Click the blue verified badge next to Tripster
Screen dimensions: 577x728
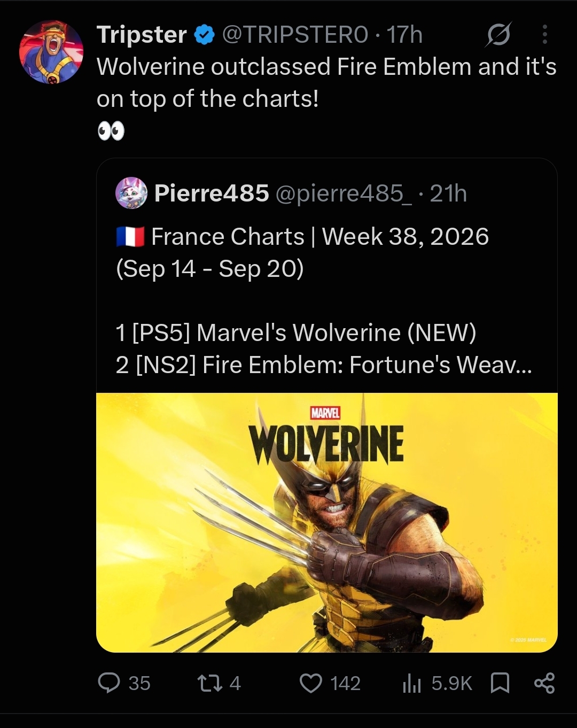pyautogui.click(x=204, y=35)
